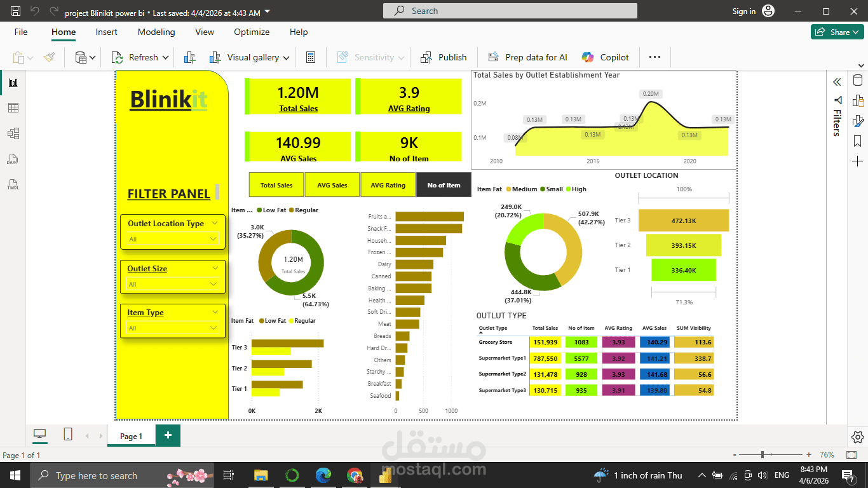The width and height of the screenshot is (868, 488).
Task: Click the plus icon in right pane switcher
Action: point(858,161)
